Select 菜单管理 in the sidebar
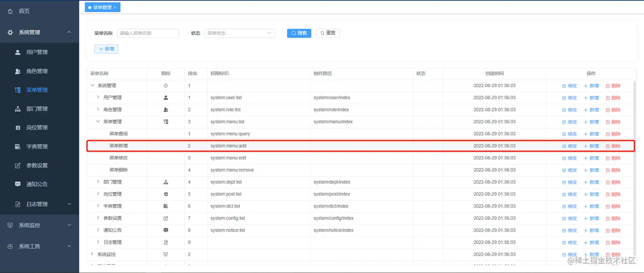Screen dimensions: 644x273 (39, 90)
